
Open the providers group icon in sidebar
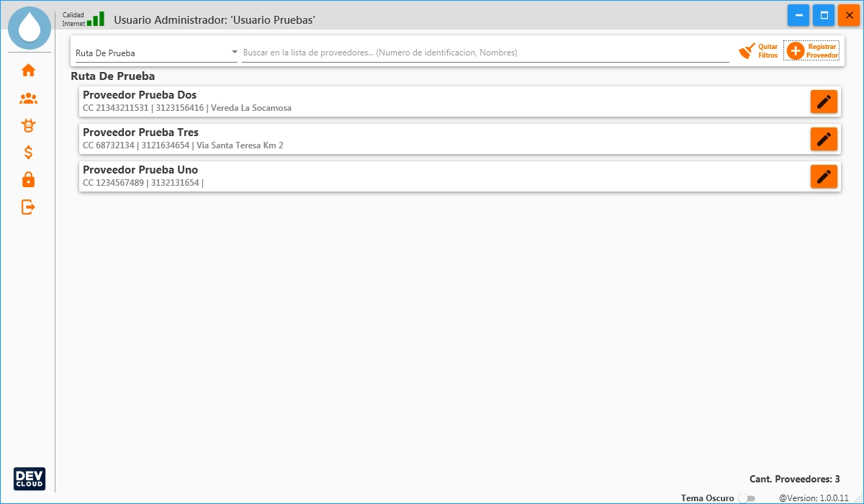coord(28,99)
